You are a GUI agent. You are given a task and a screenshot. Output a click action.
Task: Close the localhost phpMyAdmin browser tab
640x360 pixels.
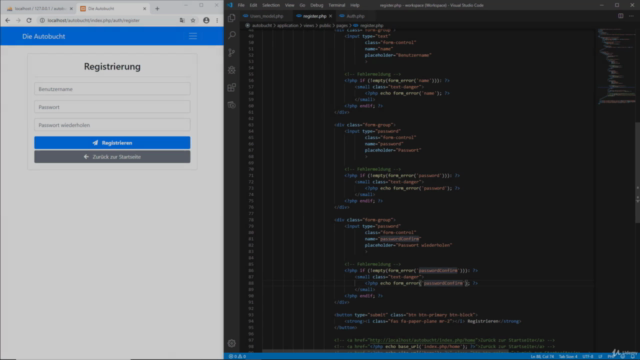point(71,9)
